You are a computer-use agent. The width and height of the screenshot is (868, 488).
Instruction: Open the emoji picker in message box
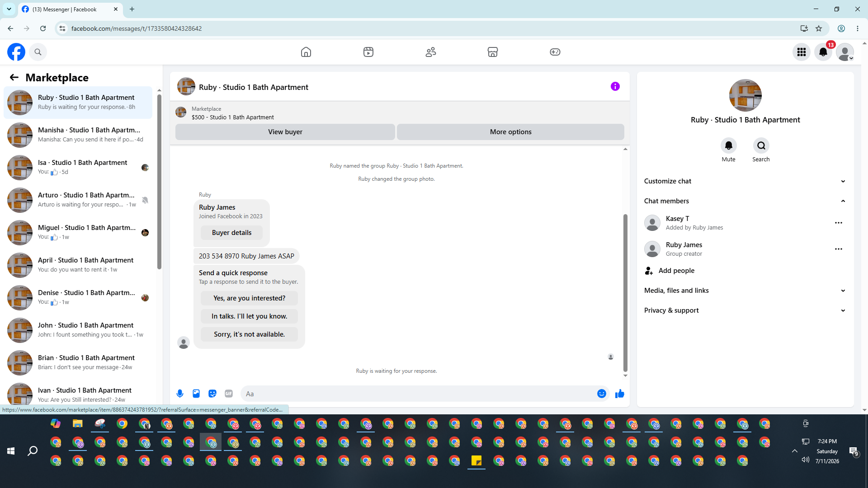click(602, 394)
